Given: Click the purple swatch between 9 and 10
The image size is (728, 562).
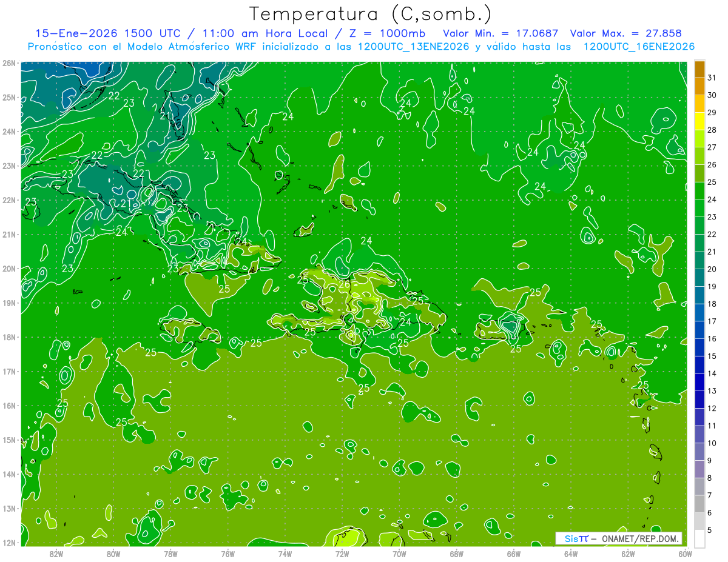Looking at the screenshot, I should click(699, 452).
